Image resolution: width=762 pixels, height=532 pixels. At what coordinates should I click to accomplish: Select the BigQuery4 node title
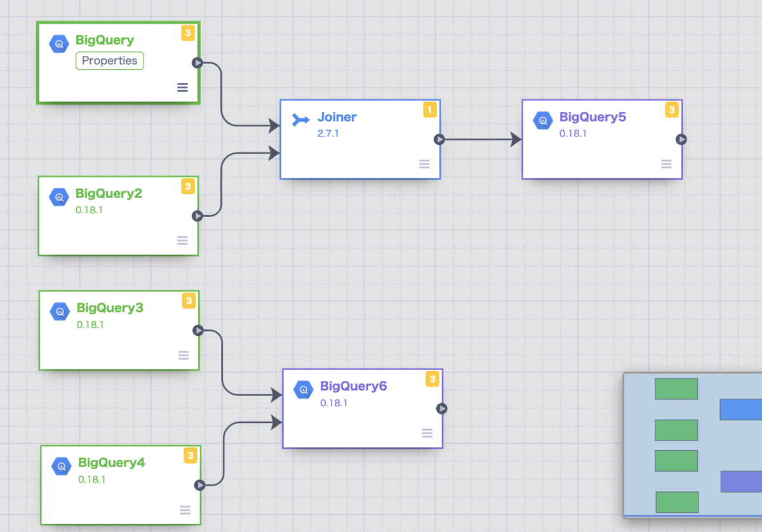coord(112,463)
